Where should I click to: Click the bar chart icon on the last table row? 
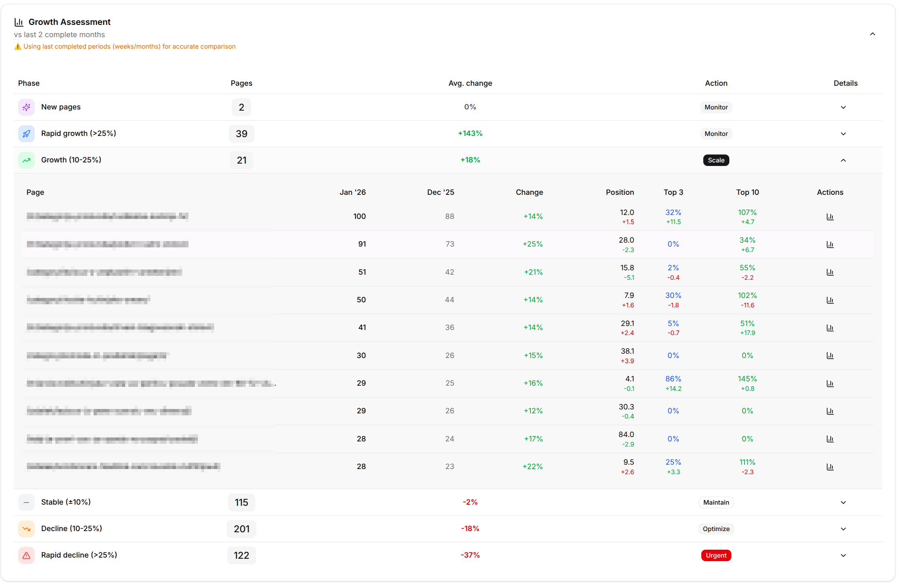(x=830, y=467)
